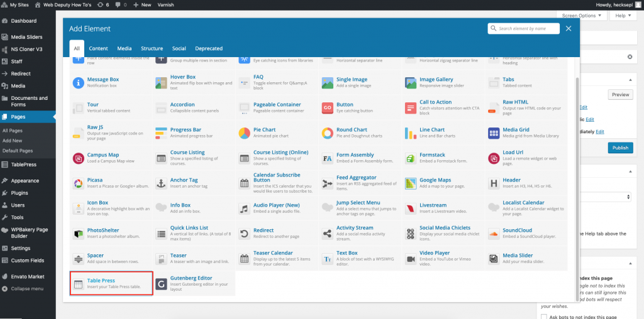Open WPBakery Page Builder menu
The height and width of the screenshot is (319, 644).
point(28,233)
